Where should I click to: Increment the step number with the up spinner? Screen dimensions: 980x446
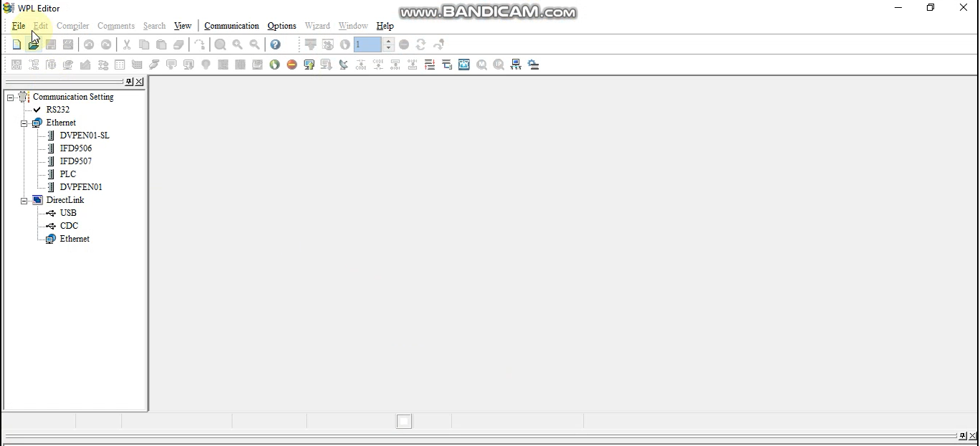click(x=388, y=41)
